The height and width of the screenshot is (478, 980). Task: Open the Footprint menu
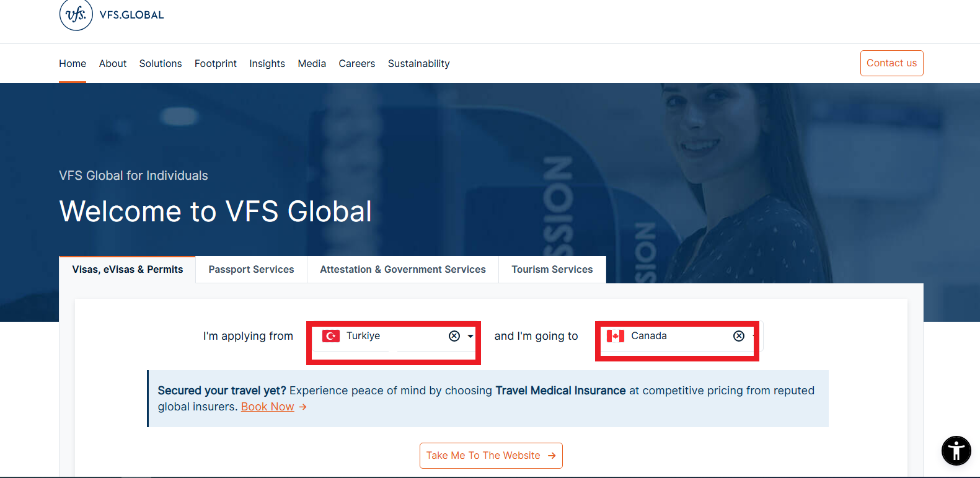pyautogui.click(x=216, y=63)
